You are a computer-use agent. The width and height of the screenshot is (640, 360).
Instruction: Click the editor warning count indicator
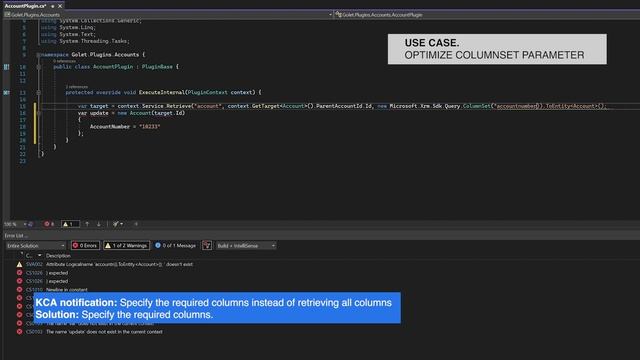[70, 224]
